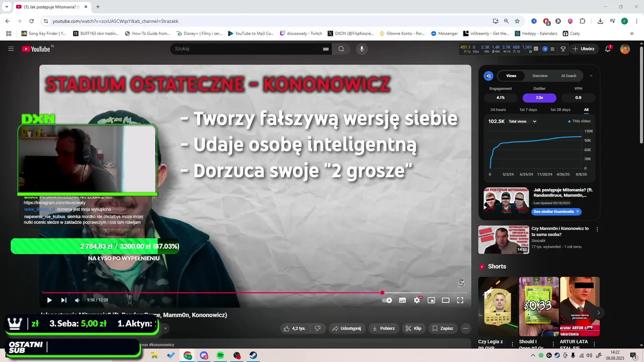Dislike the video
Viewport: 644px width, 362px height.
tap(317, 328)
